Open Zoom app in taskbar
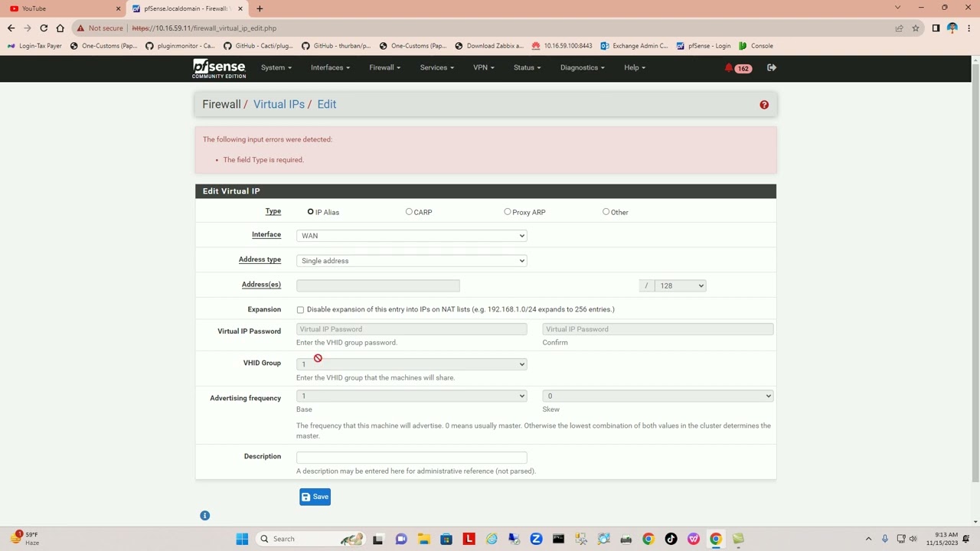This screenshot has width=980, height=551. pyautogui.click(x=536, y=539)
